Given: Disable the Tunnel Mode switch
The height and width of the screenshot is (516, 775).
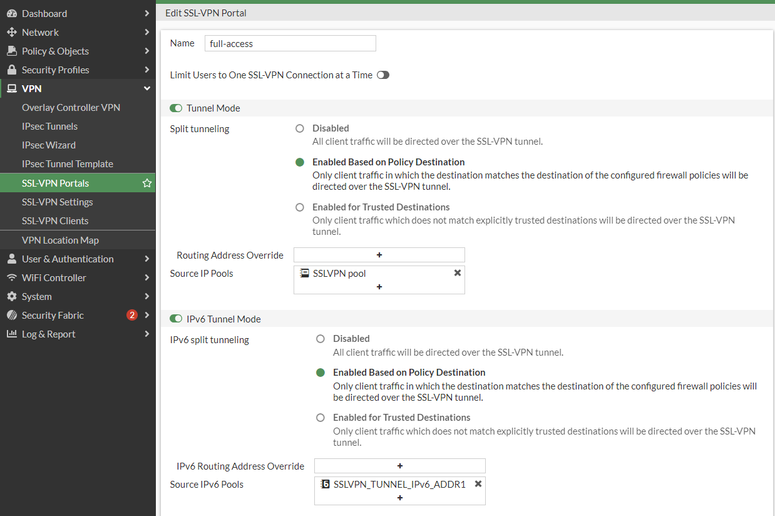Looking at the screenshot, I should point(176,108).
